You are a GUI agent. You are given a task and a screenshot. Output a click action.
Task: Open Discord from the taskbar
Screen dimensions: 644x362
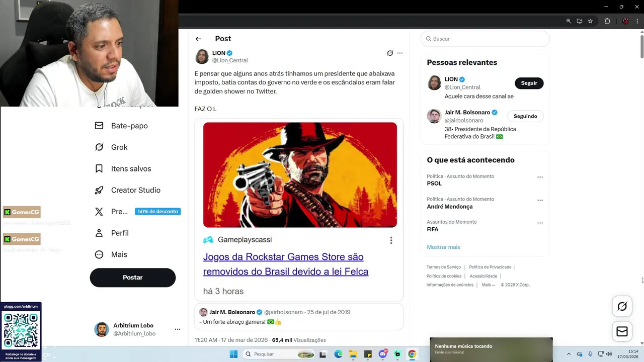383,354
